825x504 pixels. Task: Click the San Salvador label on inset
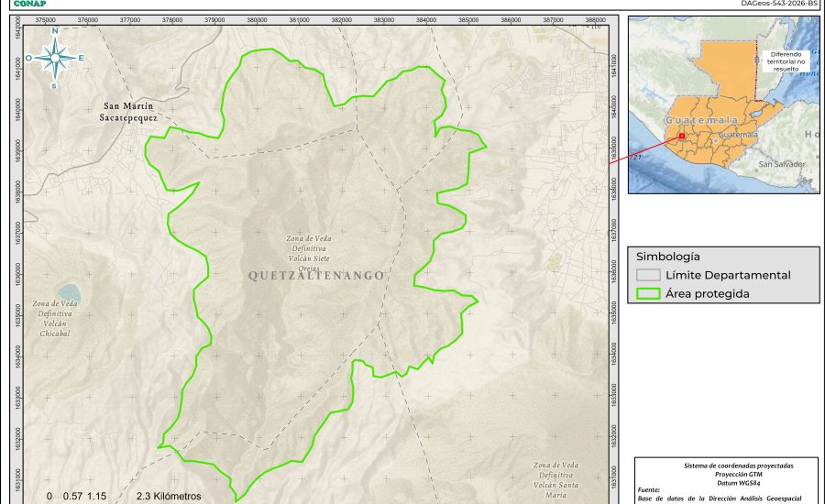781,164
